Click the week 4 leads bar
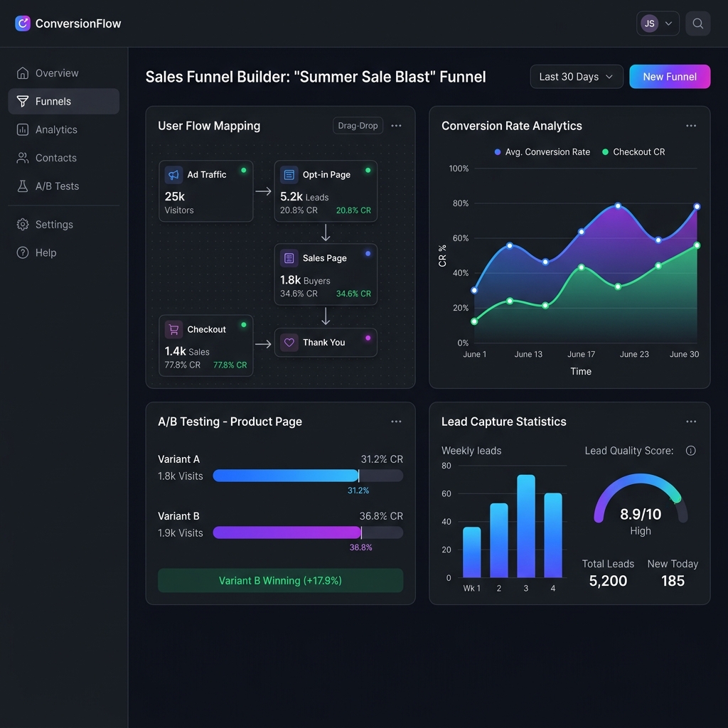Screen dimensions: 728x728 [x=552, y=535]
